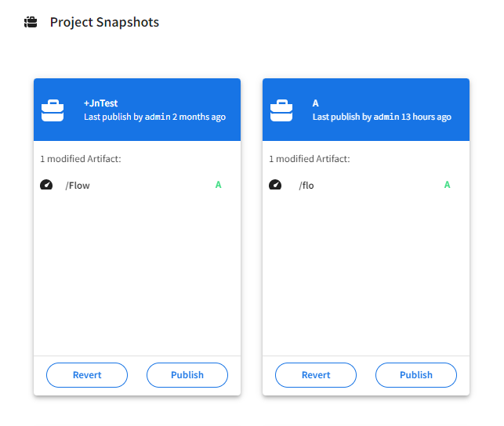
Task: Click green A status badge for /flo
Action: 448,185
